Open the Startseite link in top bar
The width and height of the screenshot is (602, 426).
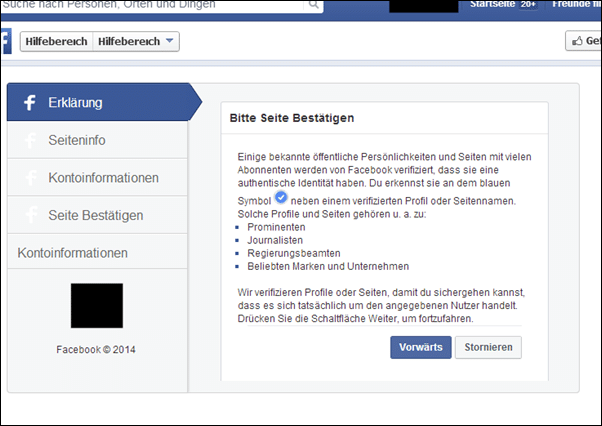point(492,4)
